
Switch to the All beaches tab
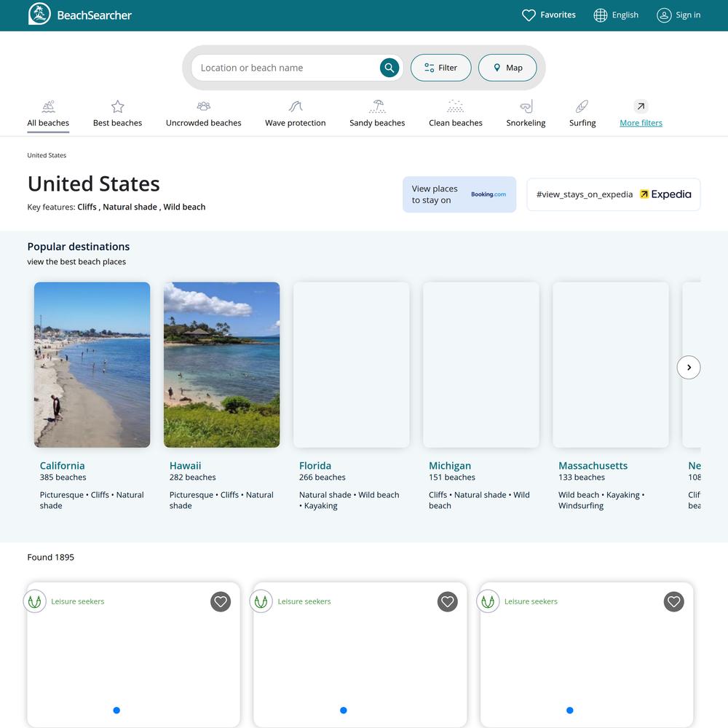coord(48,122)
